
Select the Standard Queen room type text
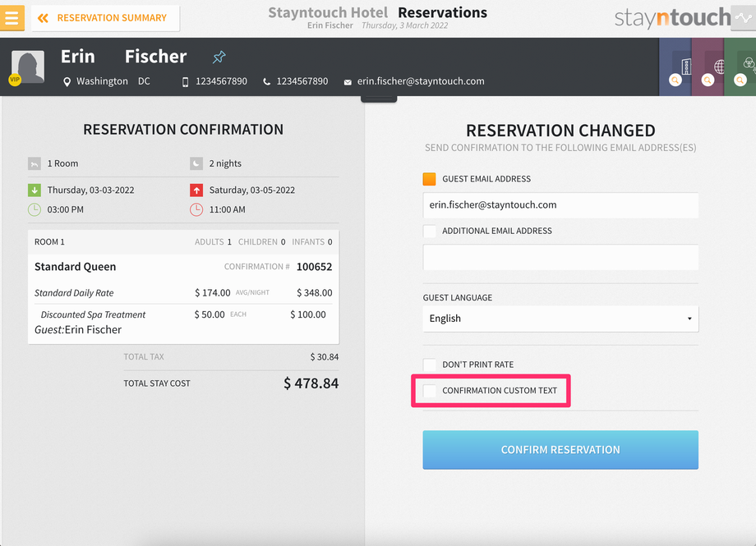[x=76, y=267]
